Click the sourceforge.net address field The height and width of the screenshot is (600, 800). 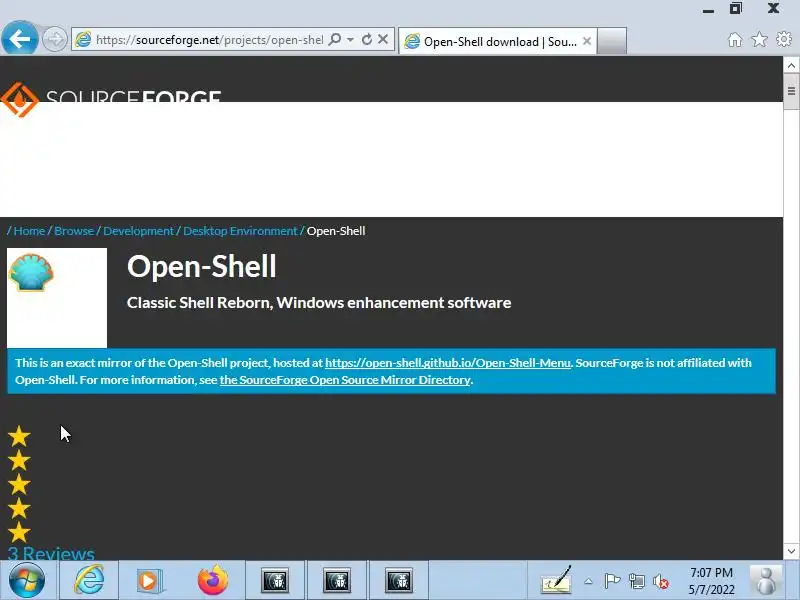pyautogui.click(x=209, y=40)
